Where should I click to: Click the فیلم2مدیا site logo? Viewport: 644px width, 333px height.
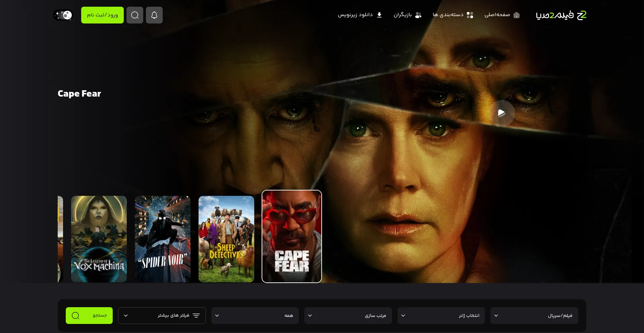[561, 15]
